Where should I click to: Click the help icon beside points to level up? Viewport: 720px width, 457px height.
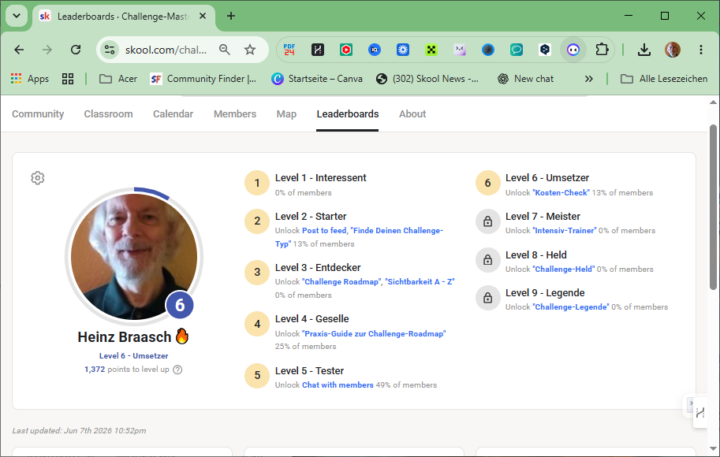point(178,370)
